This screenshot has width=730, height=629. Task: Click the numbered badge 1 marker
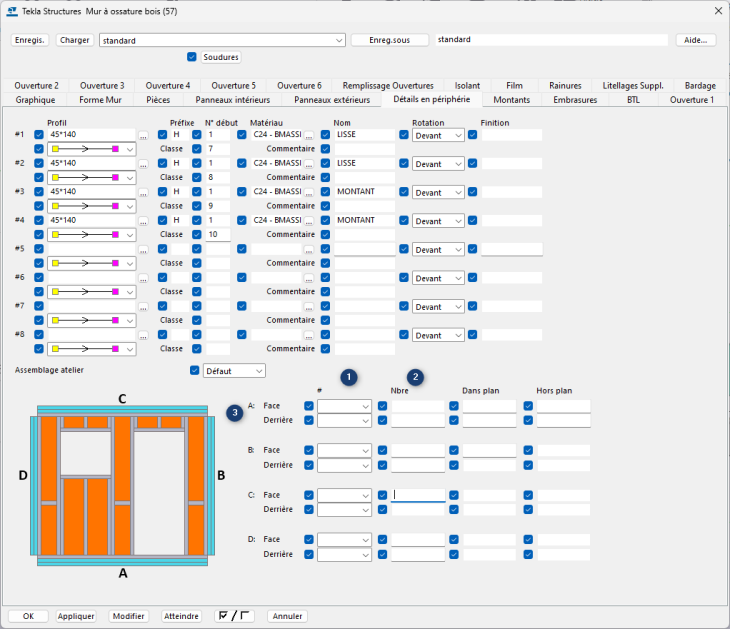[349, 377]
